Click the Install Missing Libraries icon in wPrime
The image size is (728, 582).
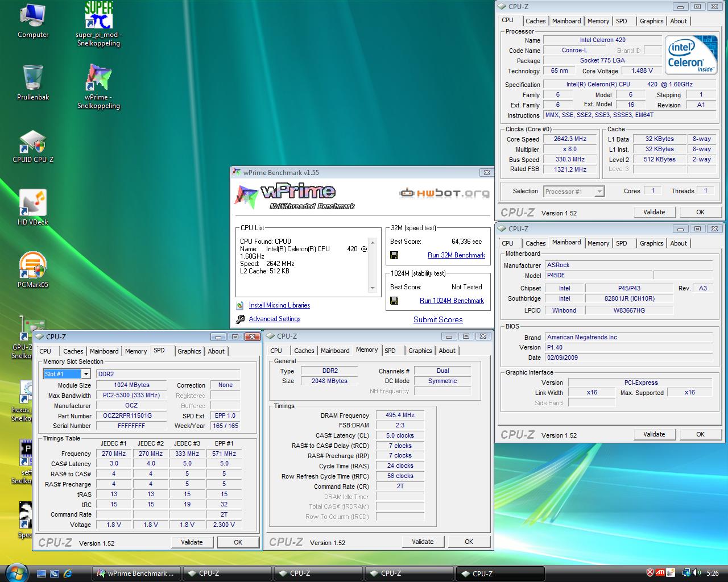click(x=240, y=305)
